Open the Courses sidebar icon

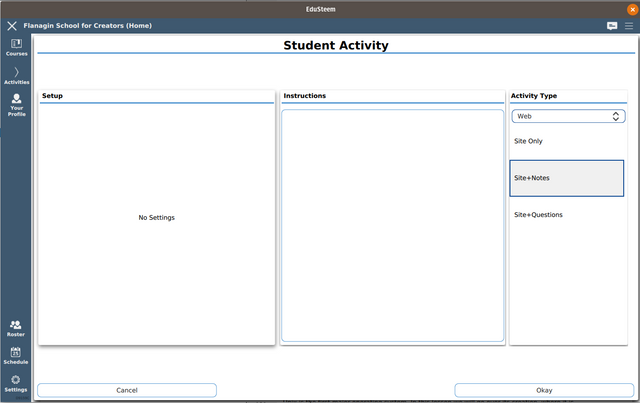[16, 47]
